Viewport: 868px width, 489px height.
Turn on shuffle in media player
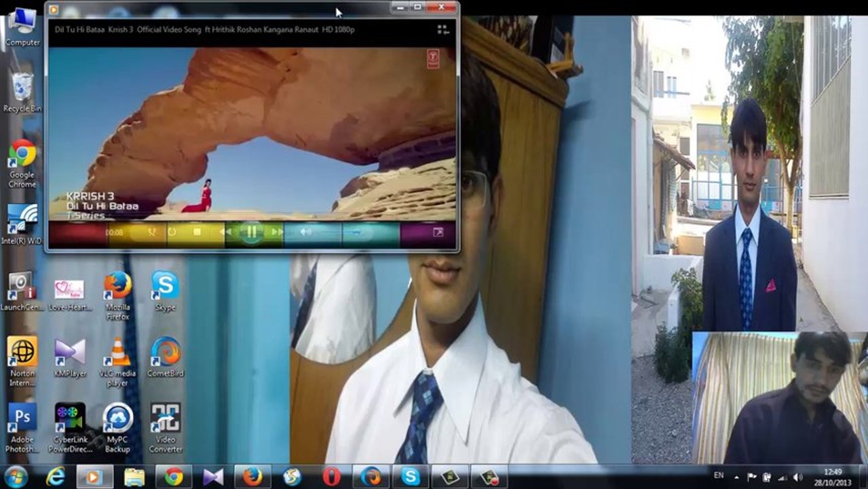152,232
